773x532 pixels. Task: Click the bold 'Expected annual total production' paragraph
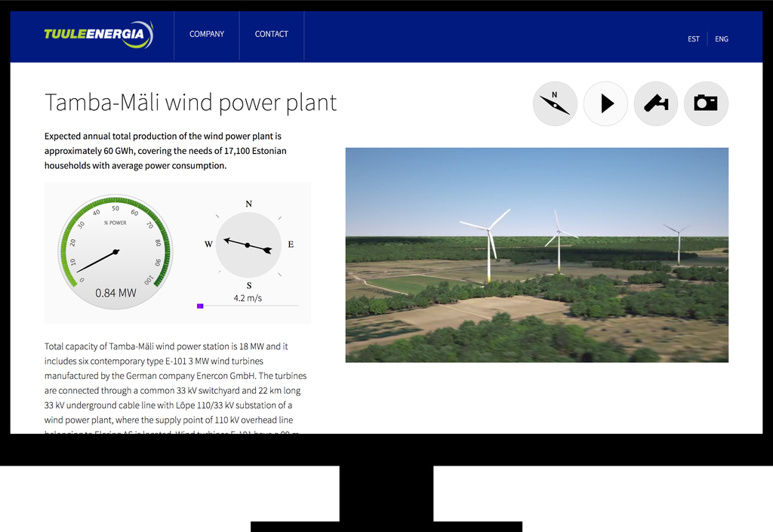[165, 151]
